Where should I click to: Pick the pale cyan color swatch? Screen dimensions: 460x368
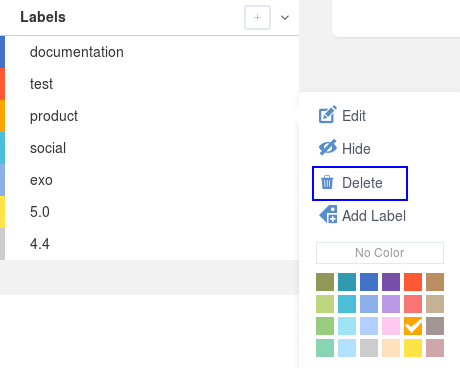click(347, 326)
